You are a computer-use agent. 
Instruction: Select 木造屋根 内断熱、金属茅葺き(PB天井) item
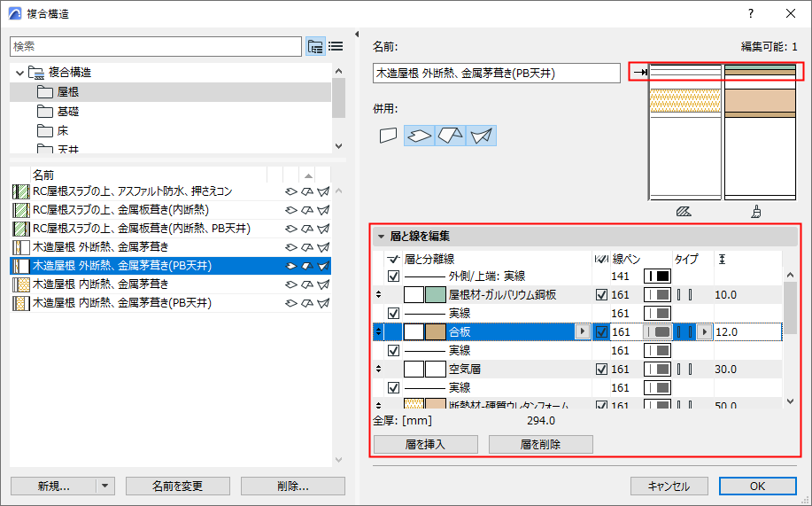[x=170, y=303]
